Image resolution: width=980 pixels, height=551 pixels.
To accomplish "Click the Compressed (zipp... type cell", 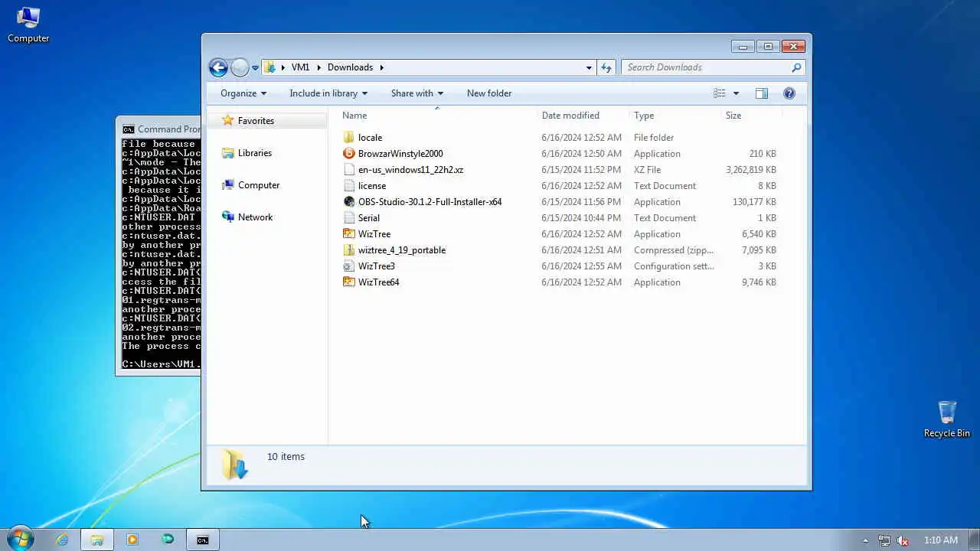I will coord(674,250).
